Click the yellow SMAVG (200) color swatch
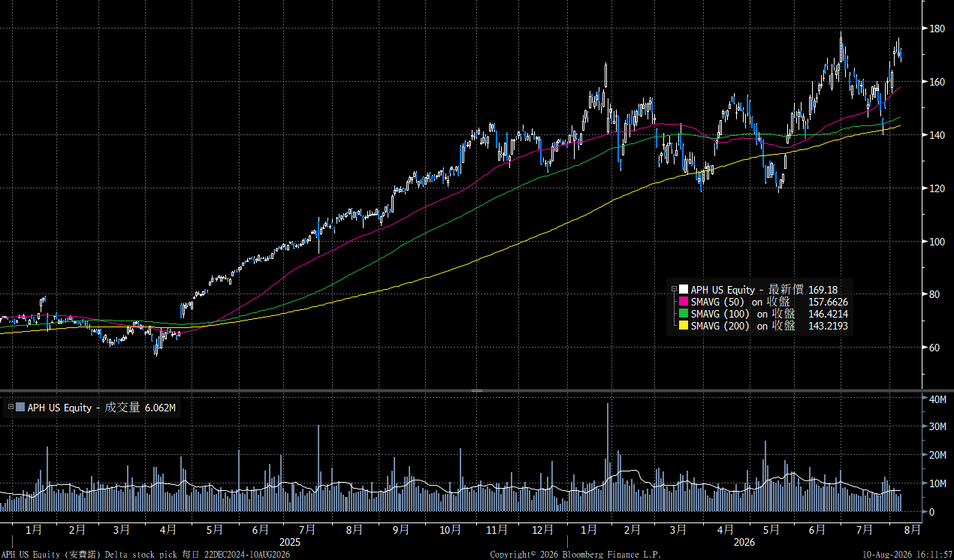 pyautogui.click(x=684, y=325)
